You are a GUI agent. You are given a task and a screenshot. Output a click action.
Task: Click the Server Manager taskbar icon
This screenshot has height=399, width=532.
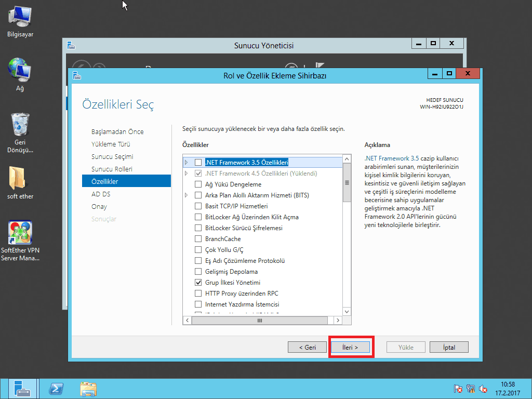click(22, 388)
